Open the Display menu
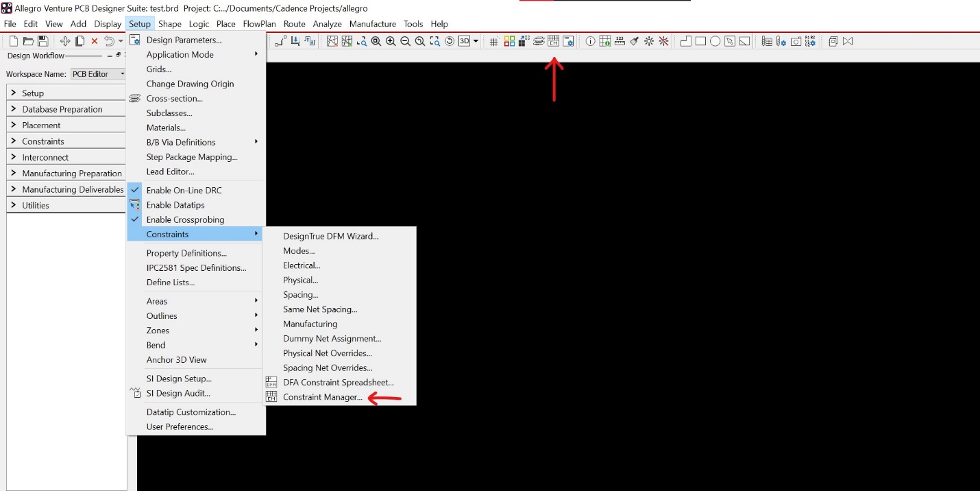This screenshot has height=491, width=980. tap(108, 24)
